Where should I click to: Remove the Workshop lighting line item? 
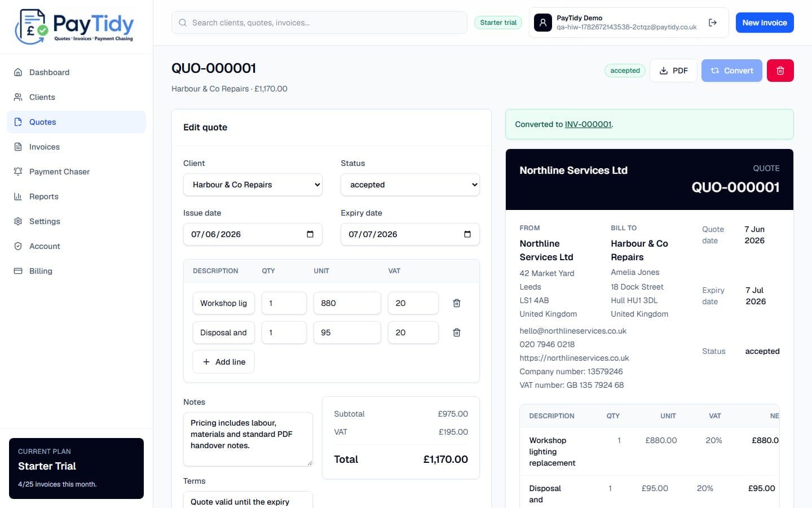tap(457, 303)
